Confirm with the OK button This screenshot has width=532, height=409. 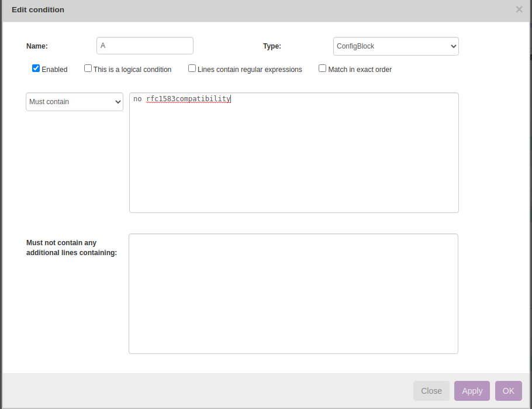(508, 391)
